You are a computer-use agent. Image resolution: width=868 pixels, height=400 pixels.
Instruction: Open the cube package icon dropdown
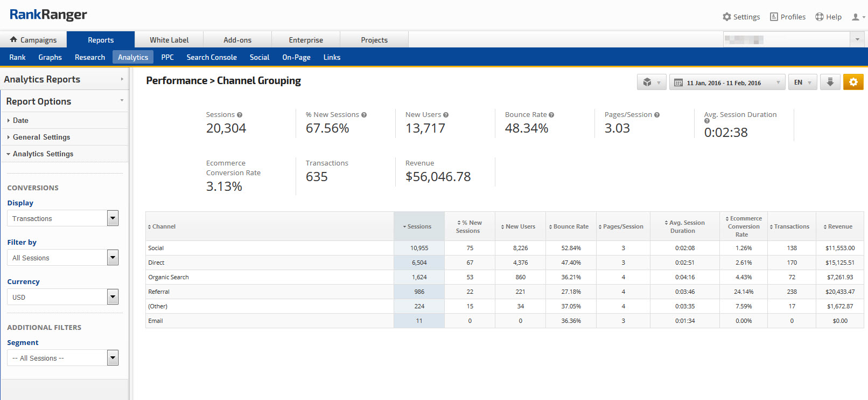[x=651, y=82]
